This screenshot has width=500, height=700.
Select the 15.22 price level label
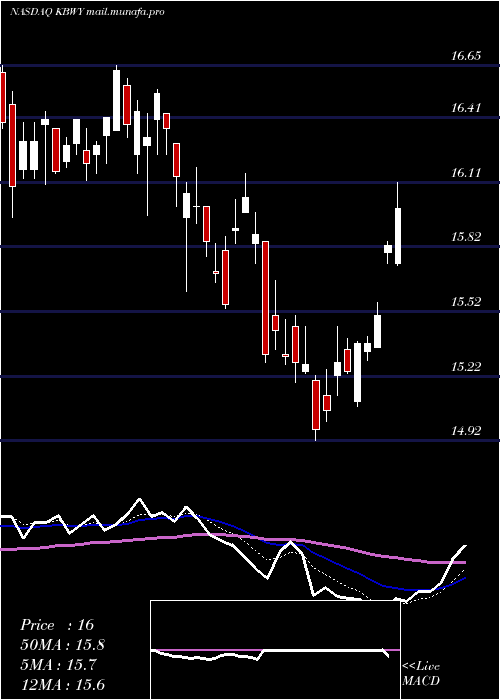point(466,367)
